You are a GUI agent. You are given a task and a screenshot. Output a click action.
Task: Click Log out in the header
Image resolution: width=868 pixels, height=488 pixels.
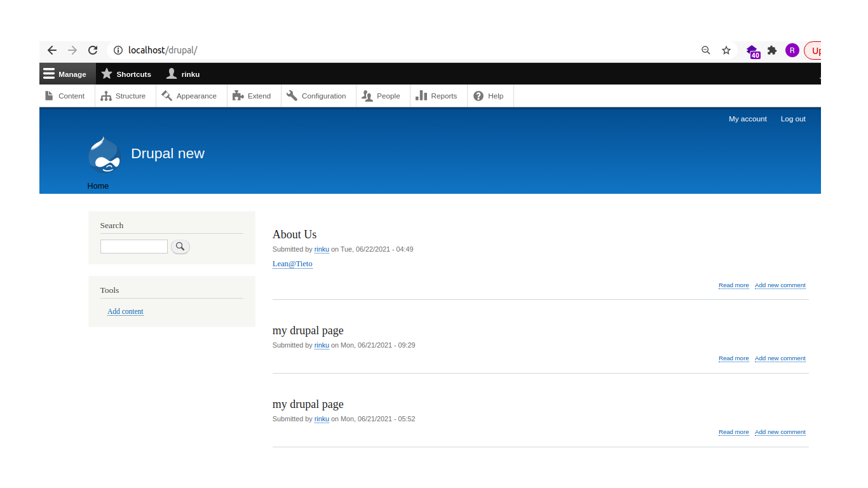pyautogui.click(x=792, y=119)
